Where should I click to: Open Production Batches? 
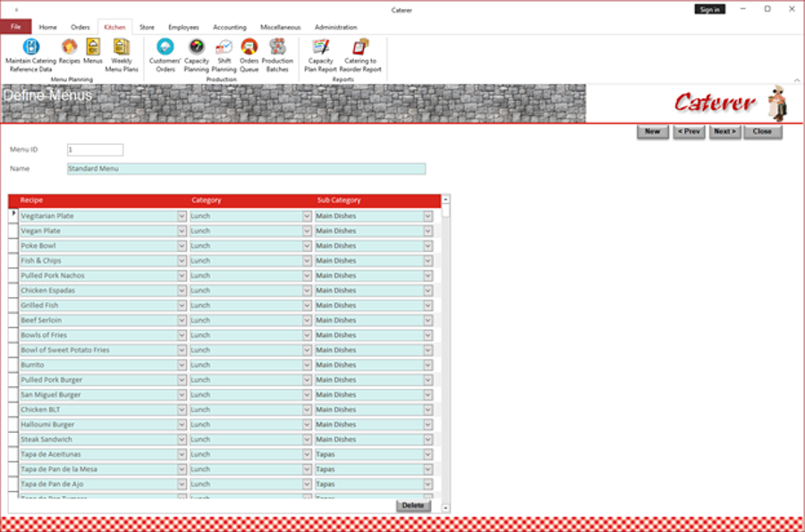pyautogui.click(x=277, y=55)
